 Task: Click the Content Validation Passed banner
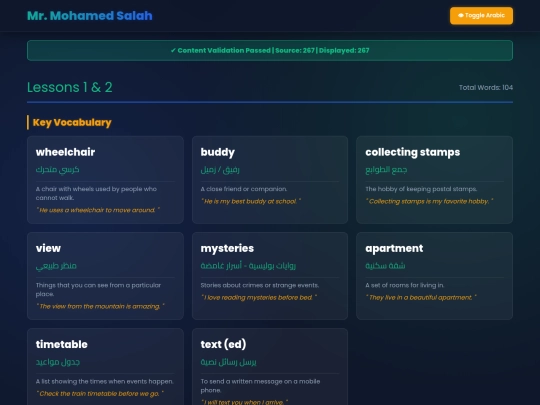tap(270, 50)
